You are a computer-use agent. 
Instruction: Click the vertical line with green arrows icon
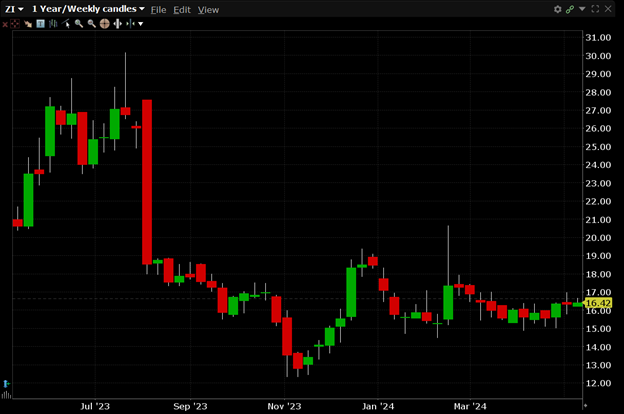(130, 24)
